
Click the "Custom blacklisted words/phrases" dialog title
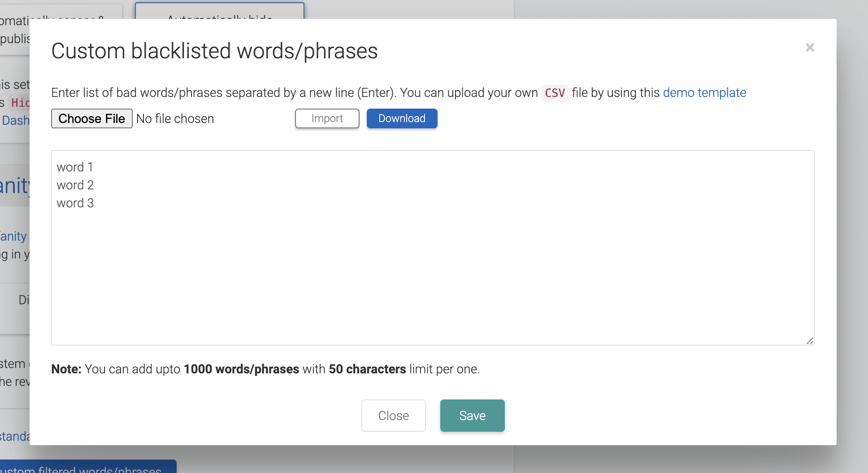pos(214,51)
